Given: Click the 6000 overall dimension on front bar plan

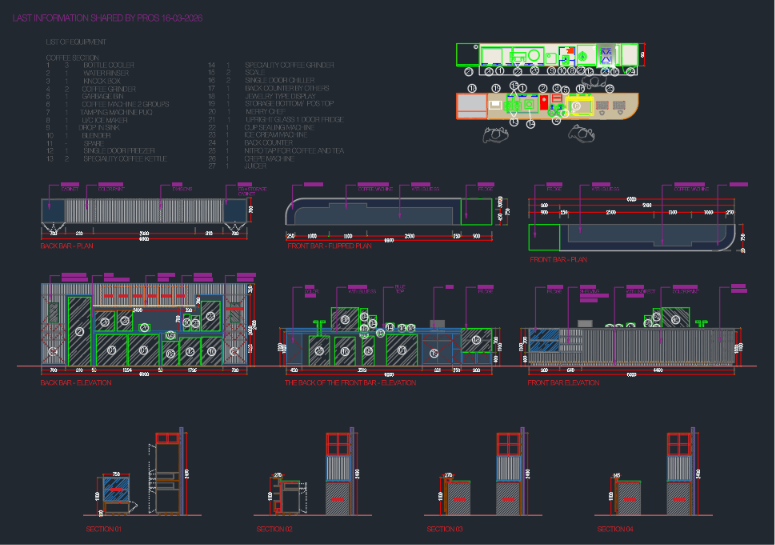Looking at the screenshot, I should tap(631, 199).
